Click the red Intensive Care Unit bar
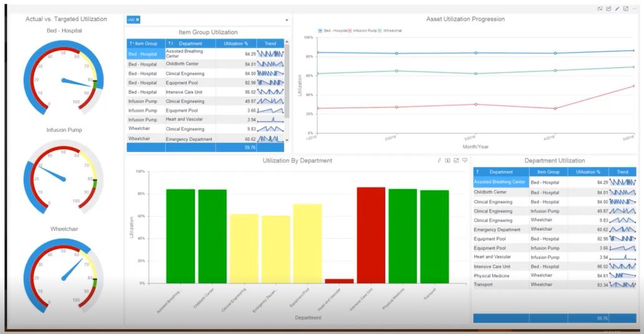Image resolution: width=644 pixels, height=334 pixels. pyautogui.click(x=371, y=235)
